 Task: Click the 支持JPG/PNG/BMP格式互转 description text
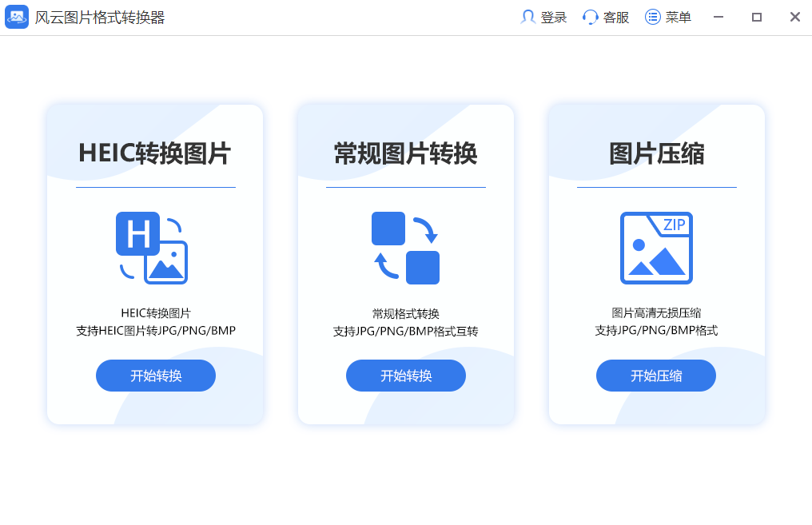tap(405, 331)
